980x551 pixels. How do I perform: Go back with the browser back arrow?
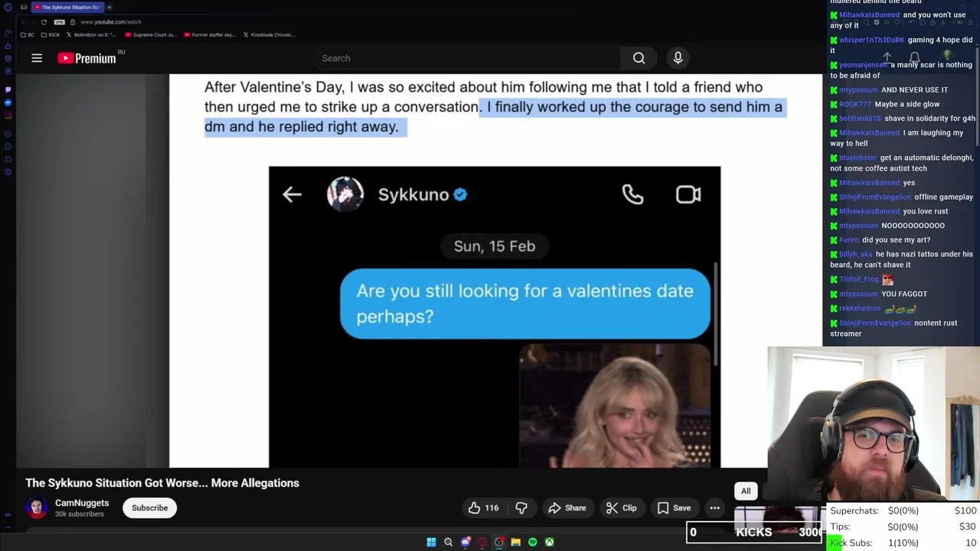pyautogui.click(x=24, y=22)
